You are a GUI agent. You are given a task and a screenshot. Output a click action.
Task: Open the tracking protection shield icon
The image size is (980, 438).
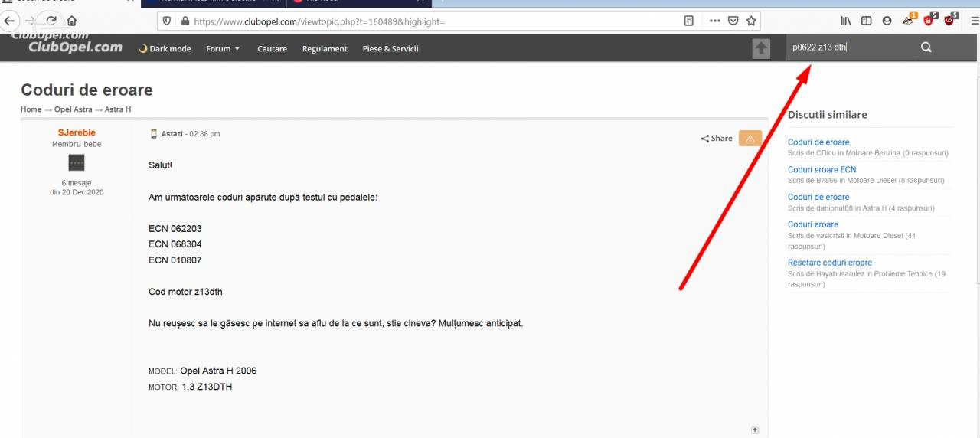167,21
